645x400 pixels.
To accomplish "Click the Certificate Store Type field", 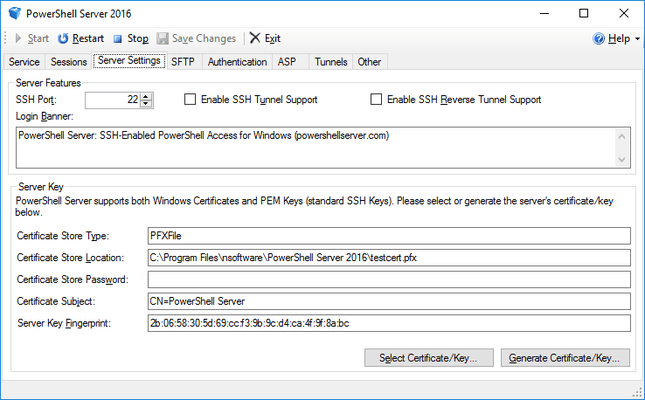I will click(x=389, y=236).
